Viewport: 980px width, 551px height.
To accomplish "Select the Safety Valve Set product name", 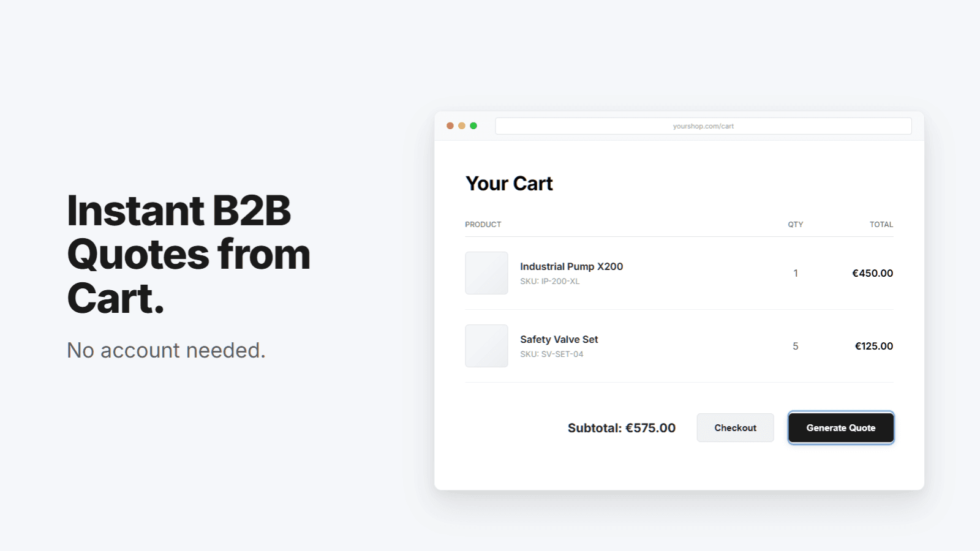I will pos(559,339).
